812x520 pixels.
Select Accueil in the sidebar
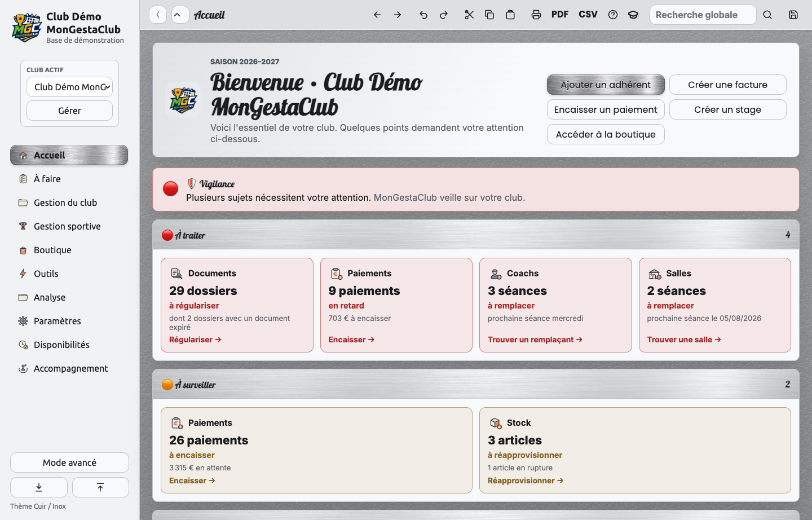click(69, 155)
